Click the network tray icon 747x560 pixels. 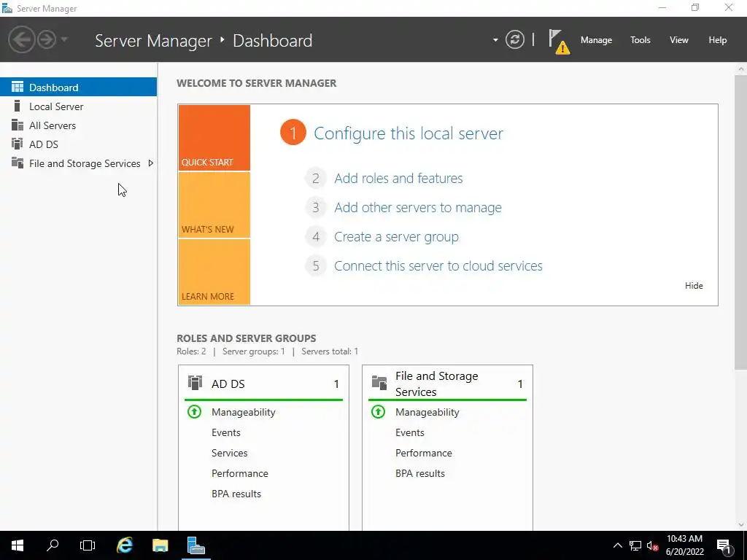coord(635,545)
